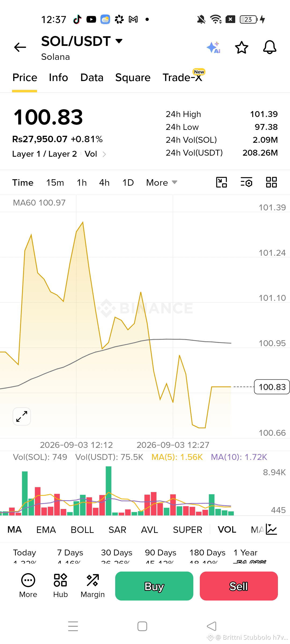
Task: Tap the red Sell button
Action: coord(239,586)
